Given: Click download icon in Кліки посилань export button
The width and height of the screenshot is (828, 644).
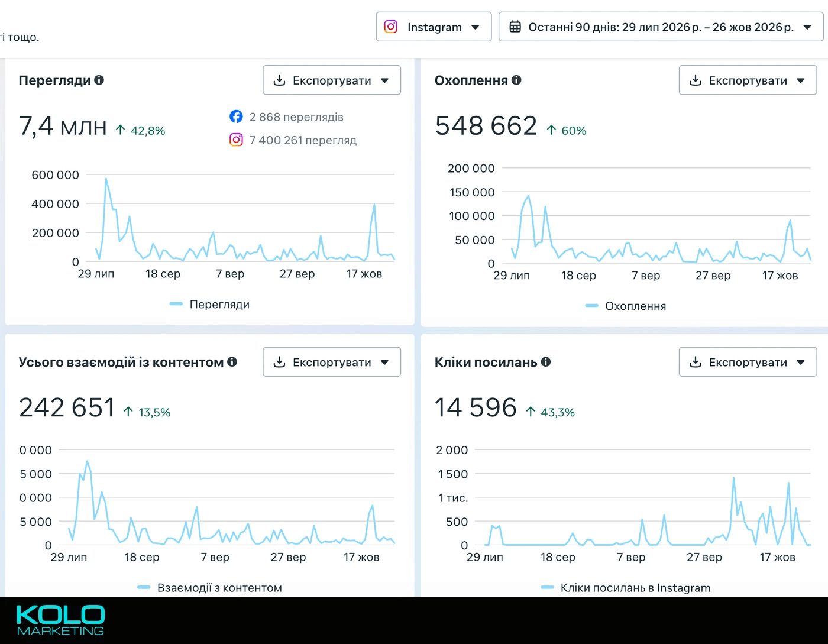Looking at the screenshot, I should pyautogui.click(x=696, y=362).
